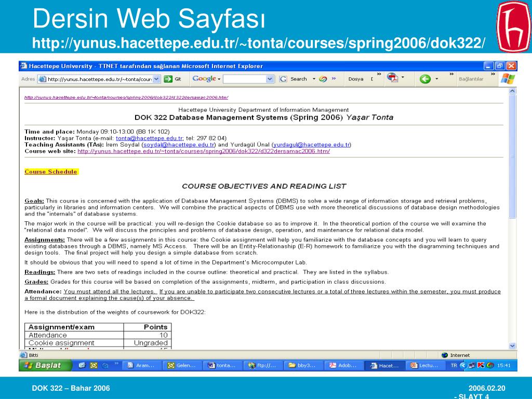Expand the quick launch overflow chevron

pos(116,363)
